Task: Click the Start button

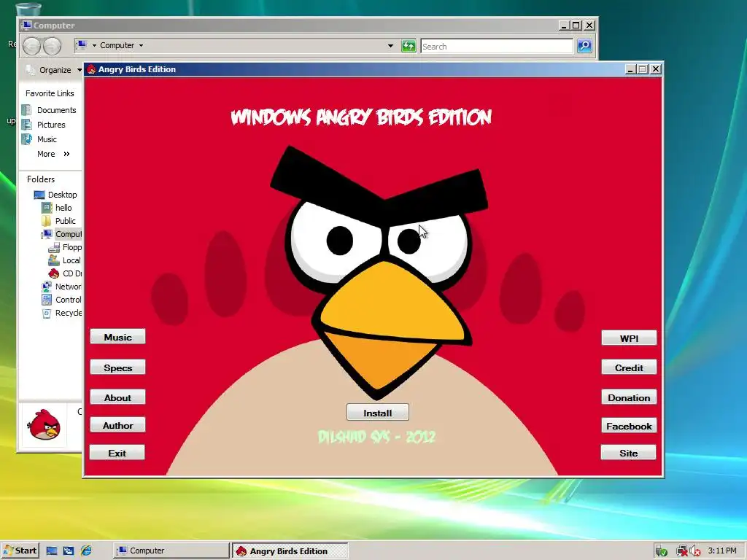Action: tap(20, 551)
